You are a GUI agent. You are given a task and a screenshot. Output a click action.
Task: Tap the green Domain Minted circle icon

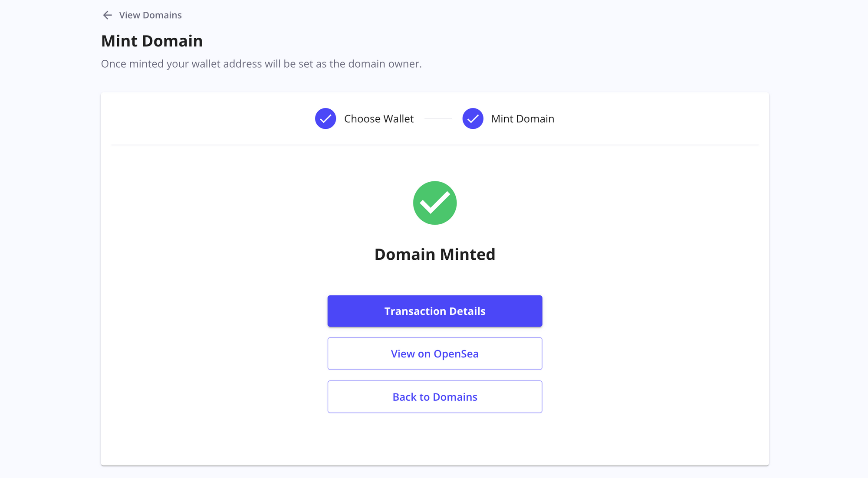[434, 203]
